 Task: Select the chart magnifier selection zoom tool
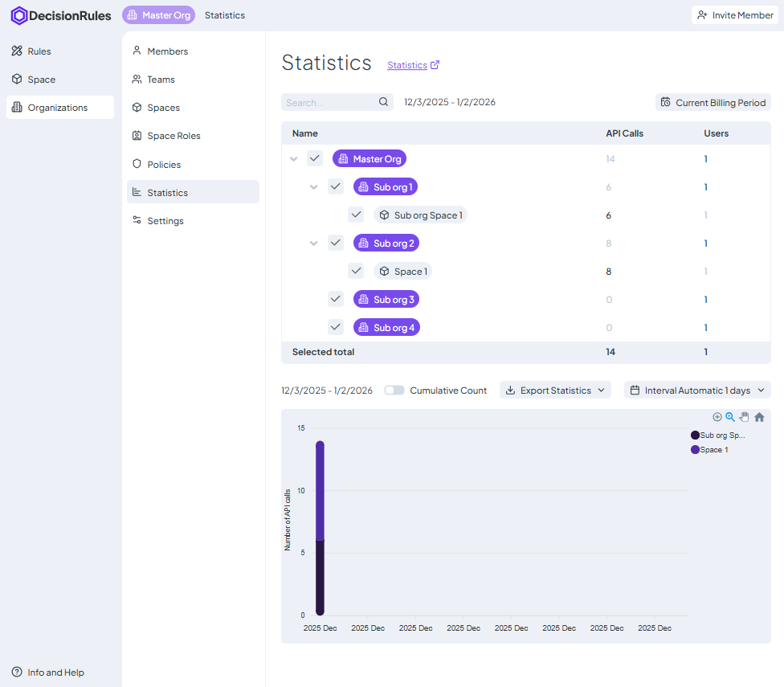point(730,417)
